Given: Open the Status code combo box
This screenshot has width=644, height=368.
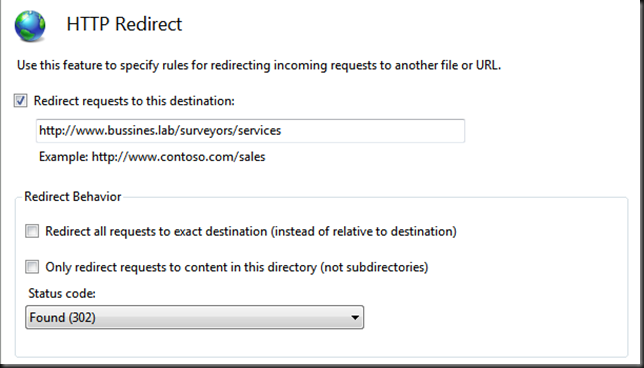Looking at the screenshot, I should point(195,317).
